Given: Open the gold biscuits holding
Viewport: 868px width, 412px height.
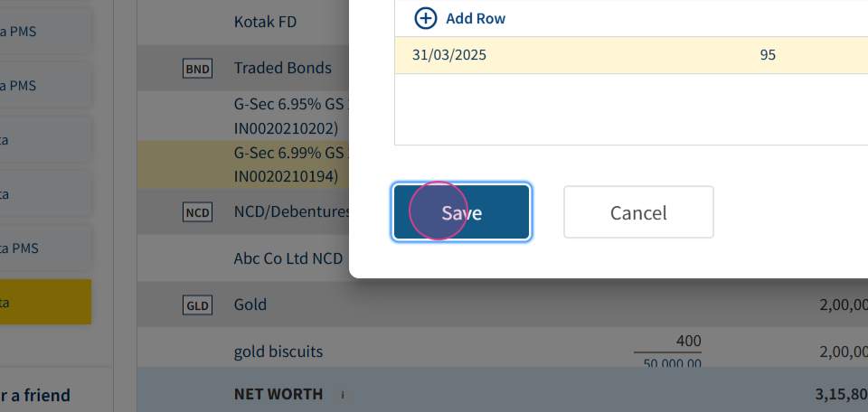Looking at the screenshot, I should click(278, 351).
